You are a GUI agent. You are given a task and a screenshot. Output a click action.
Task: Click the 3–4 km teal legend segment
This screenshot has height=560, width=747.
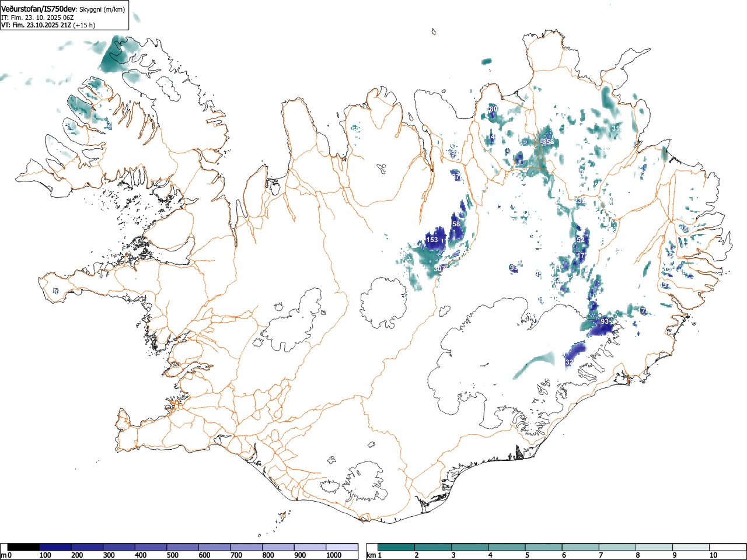pyautogui.click(x=470, y=547)
